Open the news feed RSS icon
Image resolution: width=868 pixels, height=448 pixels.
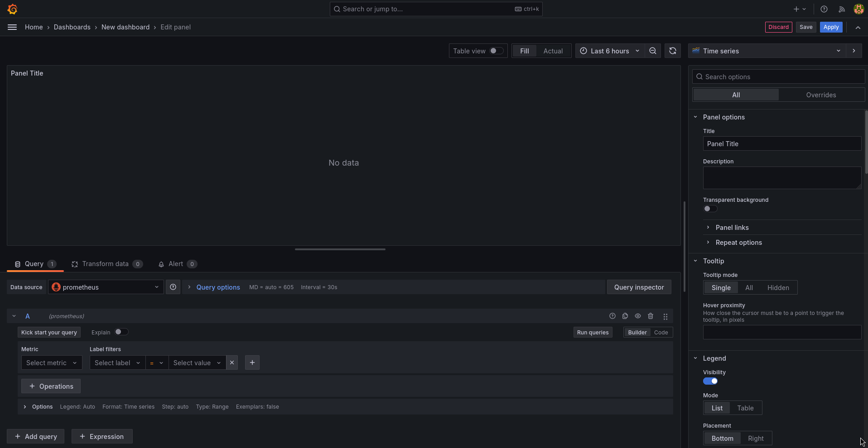click(x=842, y=9)
